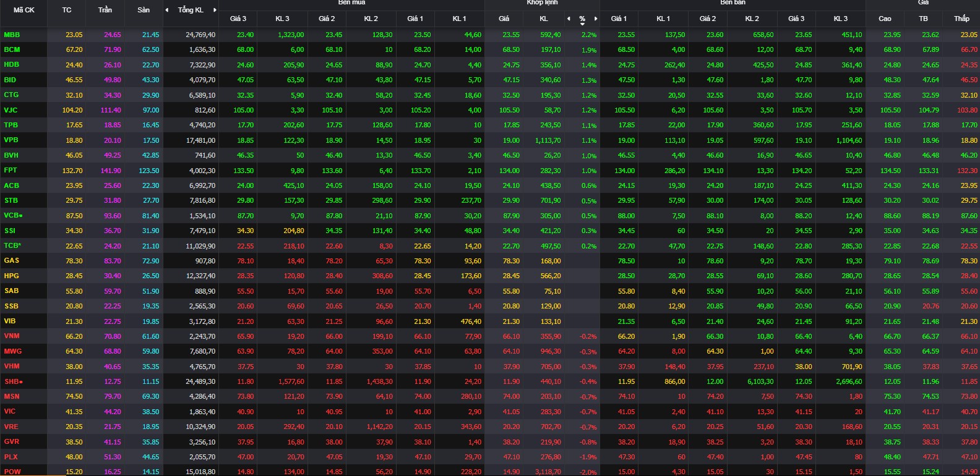Click the right arrow beside Tổng KL header
980x476 pixels.
click(x=215, y=10)
